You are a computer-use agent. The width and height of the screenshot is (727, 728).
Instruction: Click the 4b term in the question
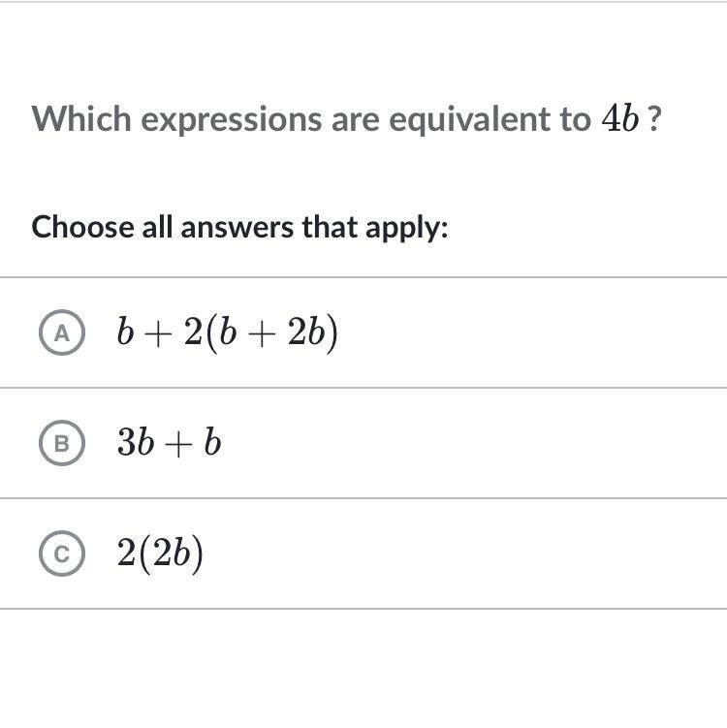[x=619, y=118]
